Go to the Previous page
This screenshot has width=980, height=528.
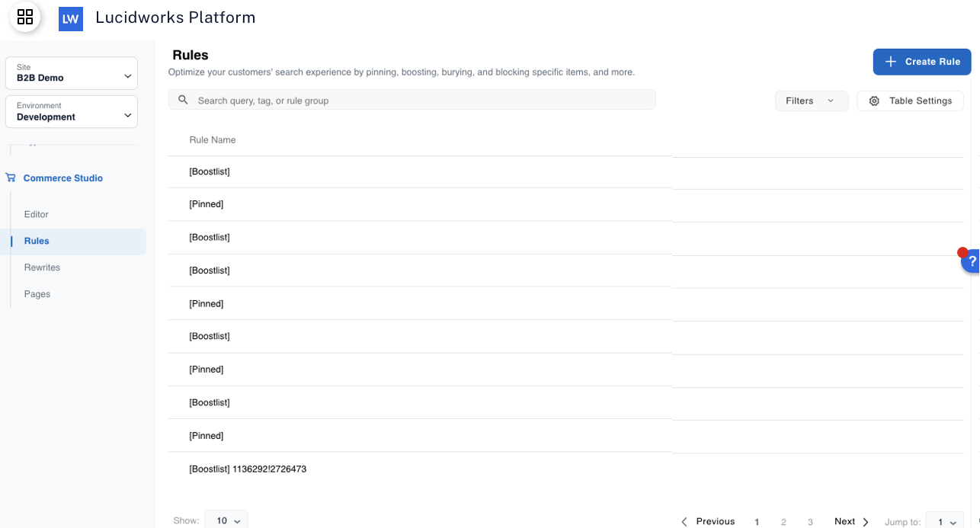click(707, 522)
